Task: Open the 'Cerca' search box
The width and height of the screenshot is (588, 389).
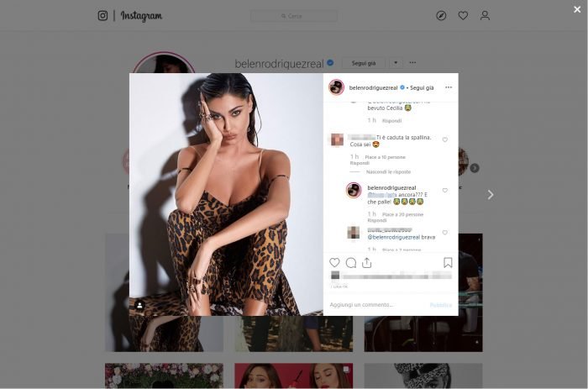Action: [294, 16]
